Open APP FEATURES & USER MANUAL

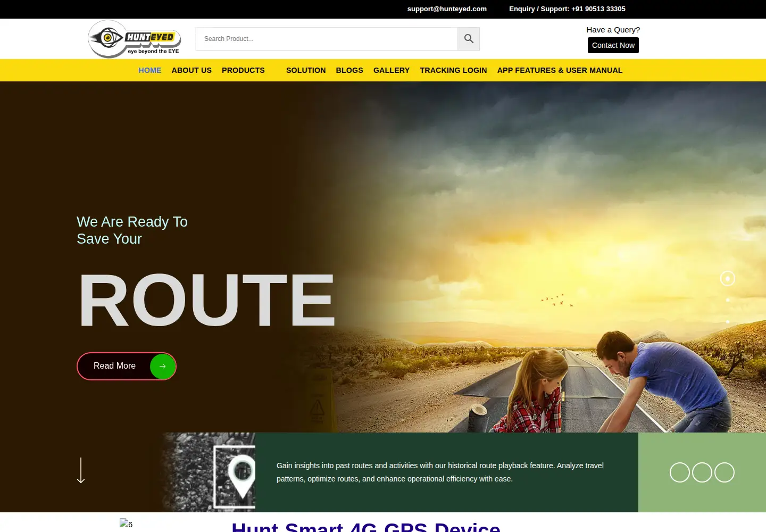(x=560, y=70)
